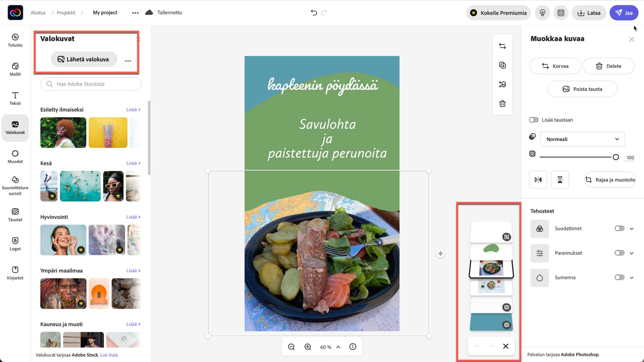Click the undo arrow icon

[x=314, y=13]
